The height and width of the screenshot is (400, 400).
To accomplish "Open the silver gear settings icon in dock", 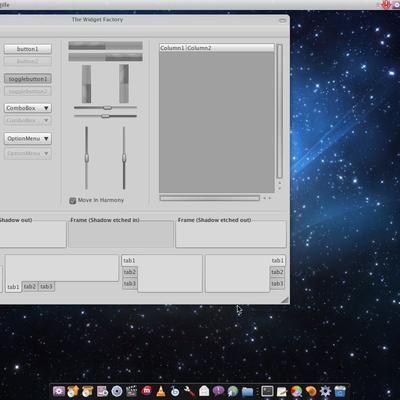I will [x=325, y=391].
